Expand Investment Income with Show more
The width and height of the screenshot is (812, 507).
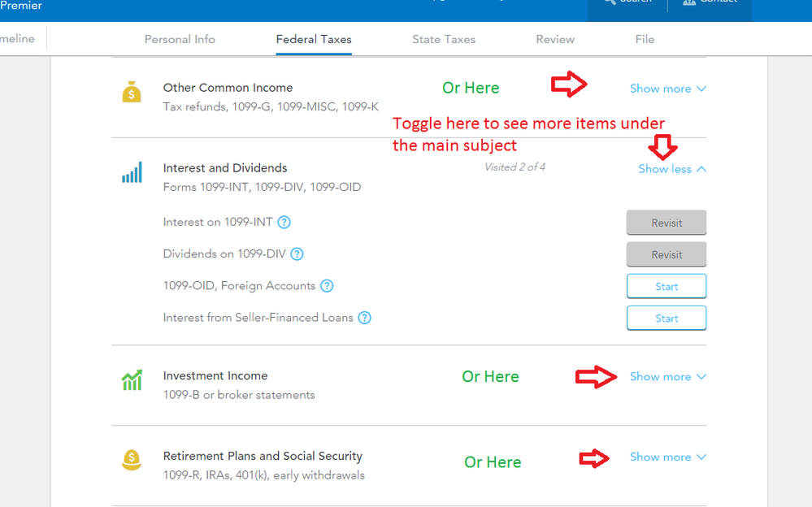click(x=667, y=376)
